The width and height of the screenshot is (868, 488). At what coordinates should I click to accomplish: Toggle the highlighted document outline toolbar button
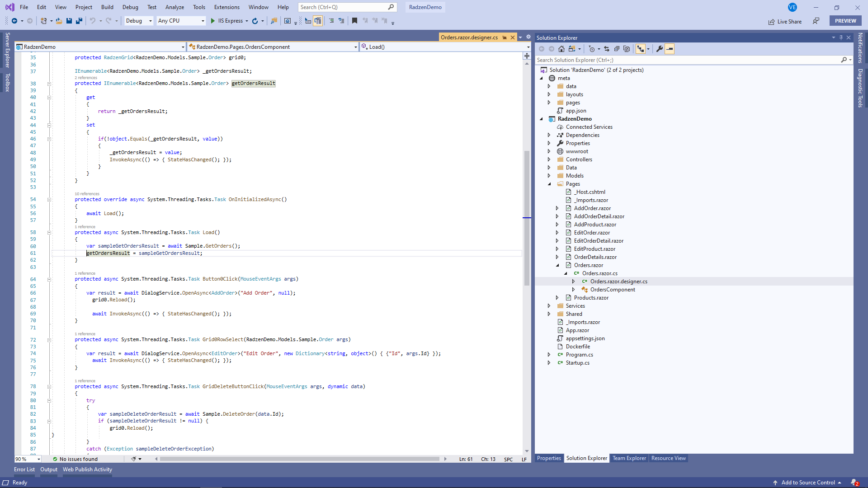pyautogui.click(x=318, y=21)
